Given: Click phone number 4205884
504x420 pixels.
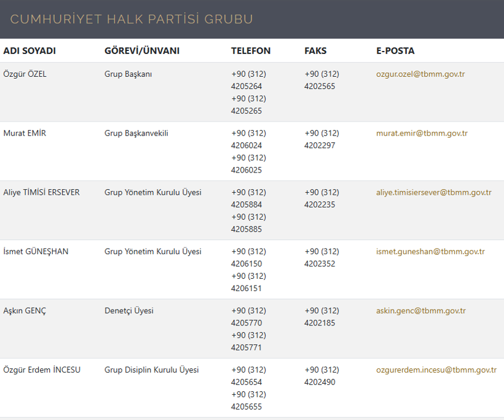Looking at the screenshot, I should click(246, 204).
